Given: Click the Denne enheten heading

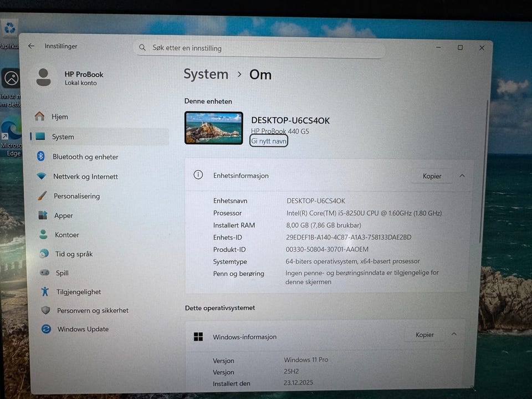Looking at the screenshot, I should [208, 101].
